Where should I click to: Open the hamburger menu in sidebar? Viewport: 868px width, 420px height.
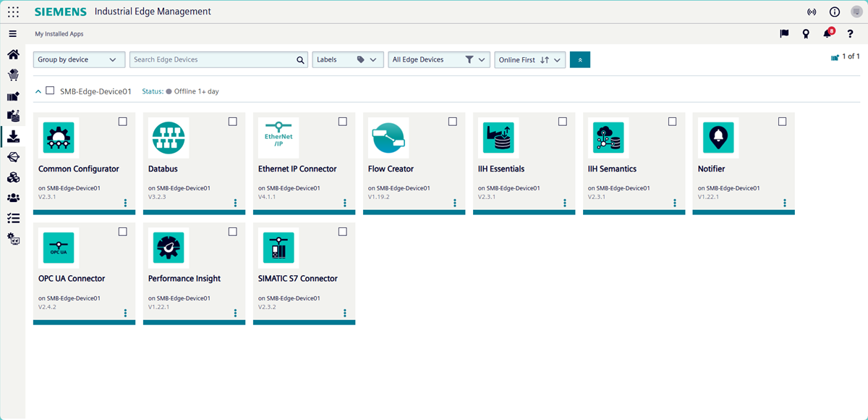click(x=13, y=34)
